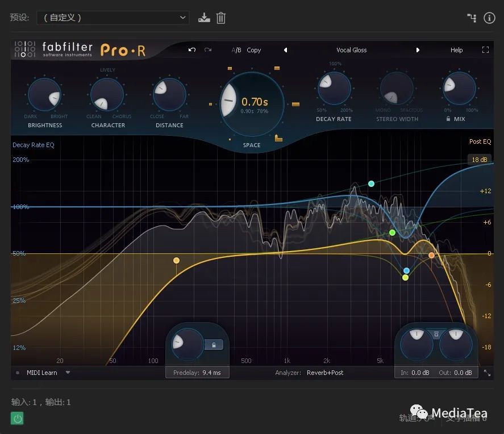Screen dimensions: 504x434
Task: Click the Copy button
Action: (x=253, y=50)
